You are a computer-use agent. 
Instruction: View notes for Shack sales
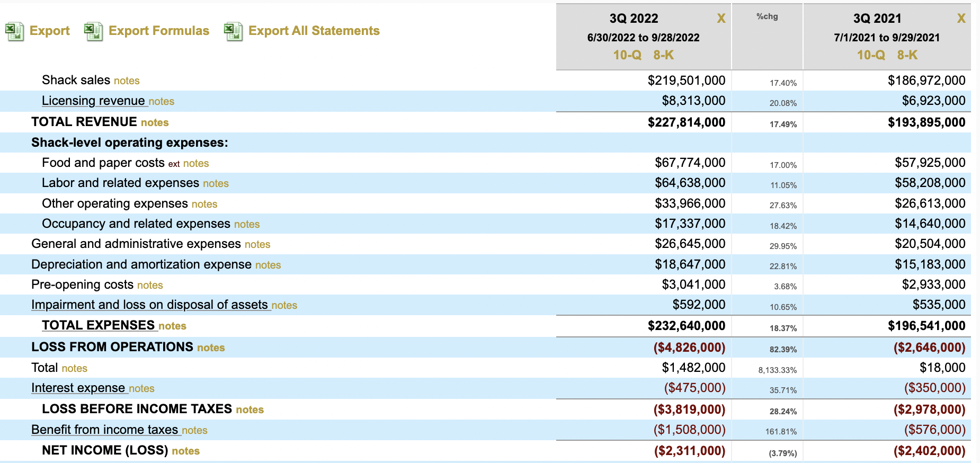(127, 81)
